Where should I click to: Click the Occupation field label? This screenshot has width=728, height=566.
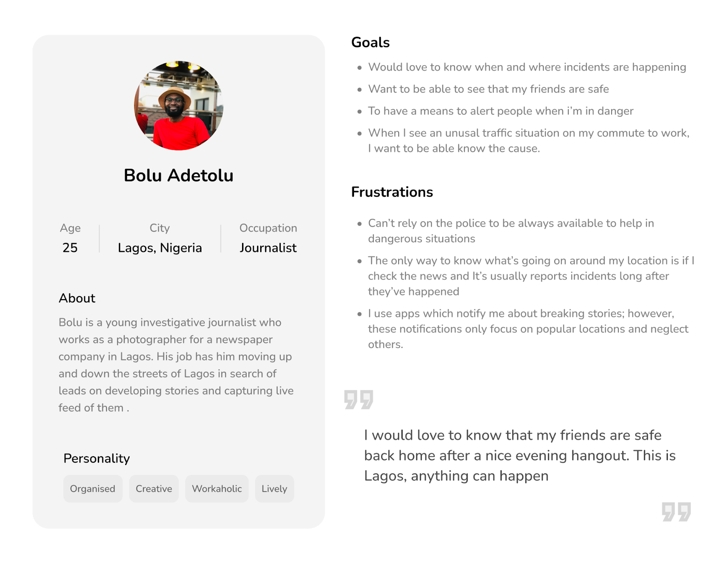pos(268,228)
